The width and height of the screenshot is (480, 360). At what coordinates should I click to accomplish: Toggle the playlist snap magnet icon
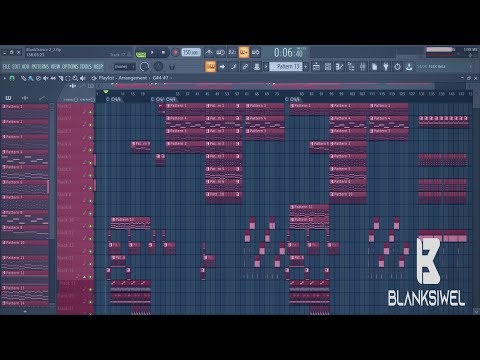pyautogui.click(x=12, y=78)
